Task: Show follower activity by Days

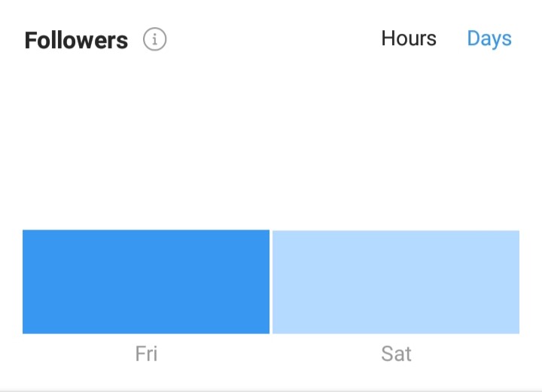Action: click(489, 39)
